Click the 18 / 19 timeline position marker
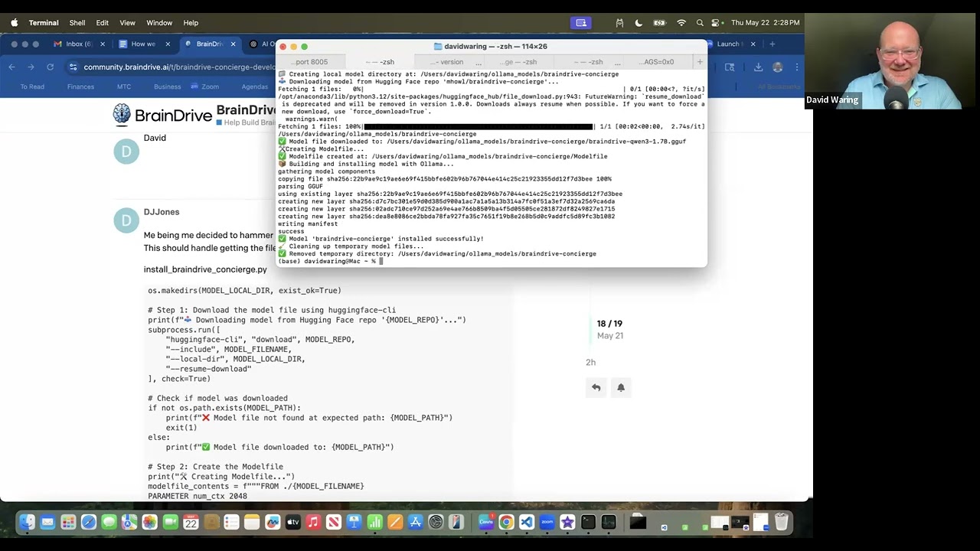The height and width of the screenshot is (551, 980). point(609,324)
